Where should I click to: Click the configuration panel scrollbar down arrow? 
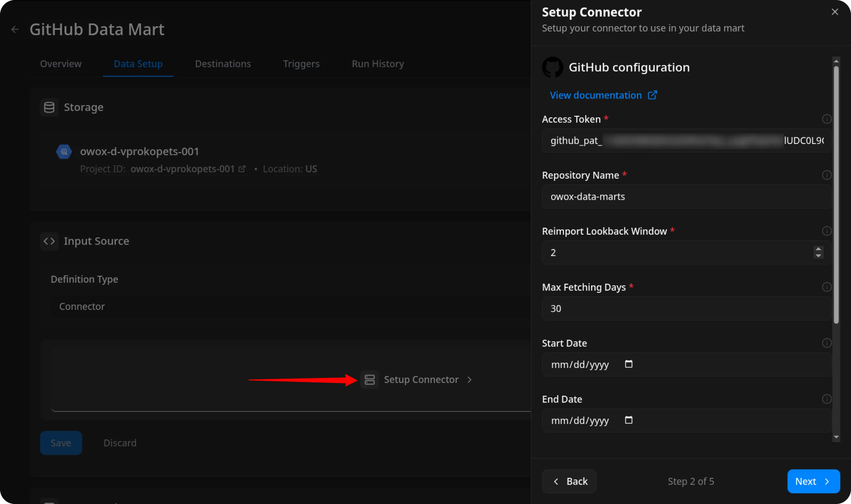point(836,437)
